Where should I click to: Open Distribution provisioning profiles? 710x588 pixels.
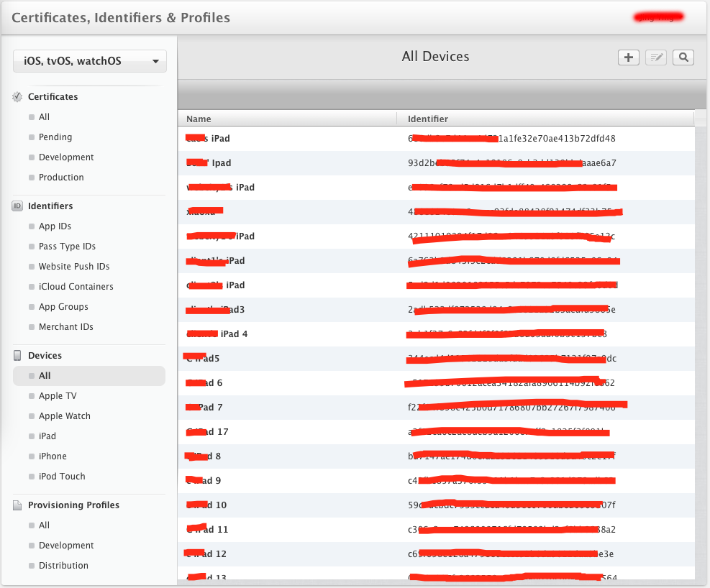click(63, 566)
